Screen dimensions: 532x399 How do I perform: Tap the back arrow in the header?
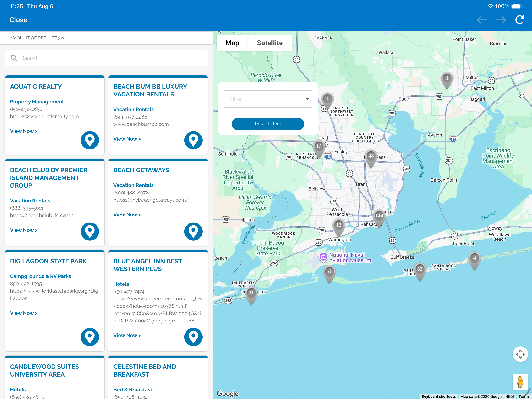(x=482, y=20)
